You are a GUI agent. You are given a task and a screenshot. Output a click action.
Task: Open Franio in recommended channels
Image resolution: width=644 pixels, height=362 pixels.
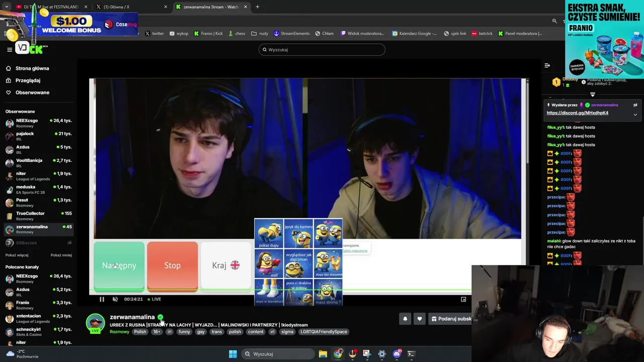click(x=38, y=305)
